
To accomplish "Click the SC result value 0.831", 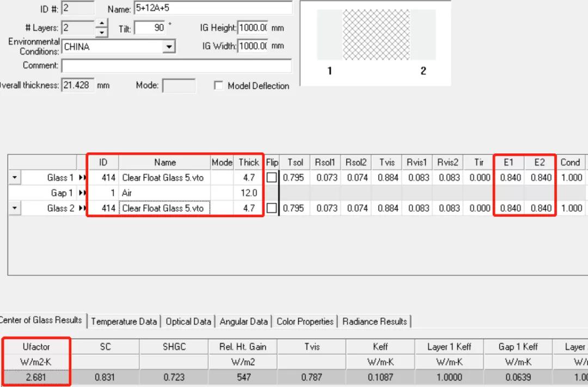I will (x=105, y=377).
